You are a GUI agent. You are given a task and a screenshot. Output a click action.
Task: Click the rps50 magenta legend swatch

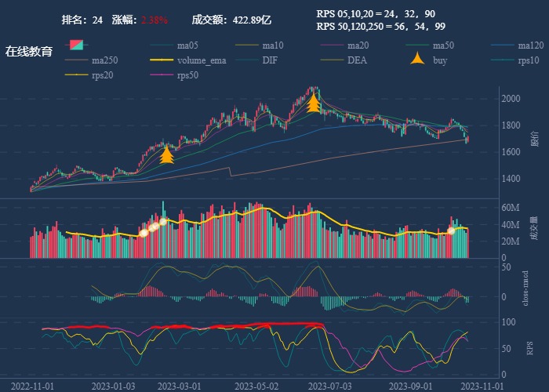pyautogui.click(x=161, y=75)
